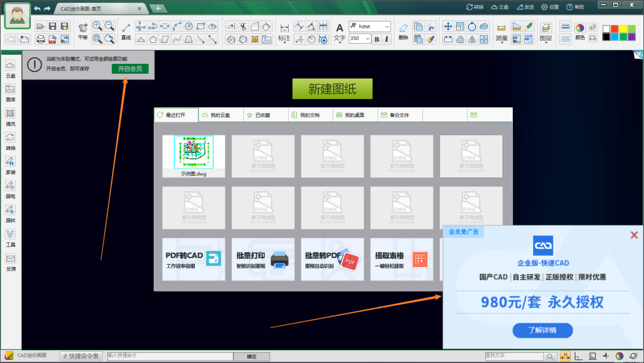Click 了解详情 in the ad popup
Screen dimensions: 644x363
click(543, 330)
